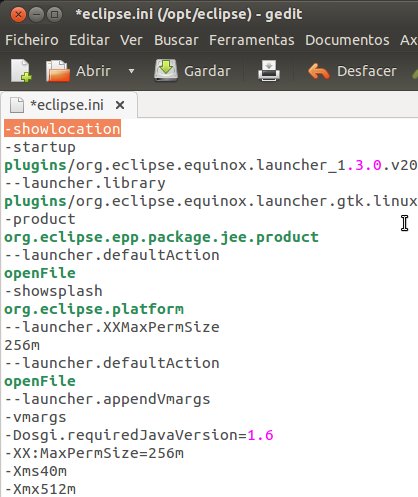Click the second --launcher.defaultAction line
This screenshot has height=497, width=418.
point(112,363)
